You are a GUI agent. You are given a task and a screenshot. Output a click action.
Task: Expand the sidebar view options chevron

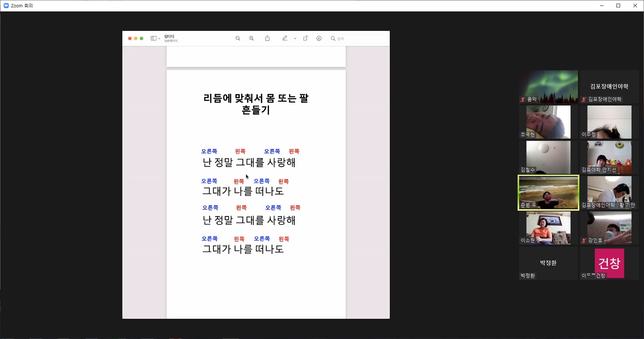tap(159, 39)
